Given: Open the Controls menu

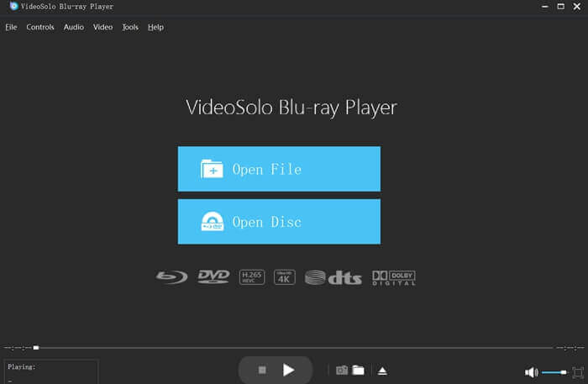Looking at the screenshot, I should click(x=40, y=27).
